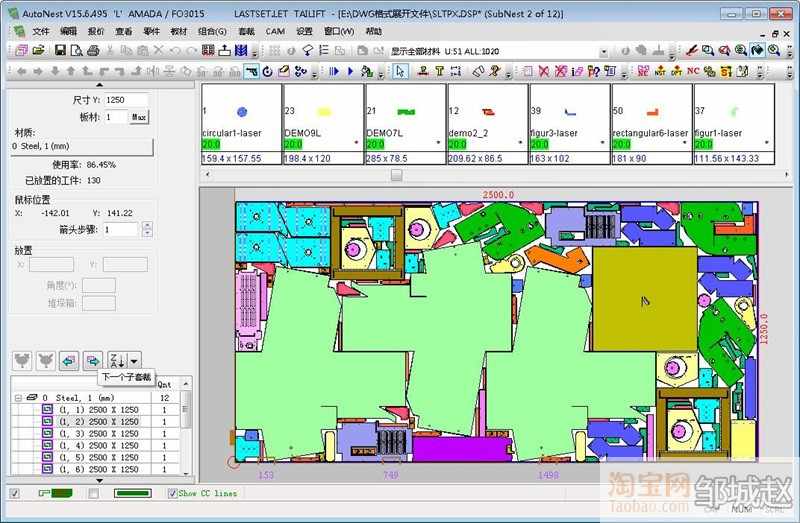The height and width of the screenshot is (523, 800).
Task: Select the arrow pointer tool
Action: (x=401, y=71)
